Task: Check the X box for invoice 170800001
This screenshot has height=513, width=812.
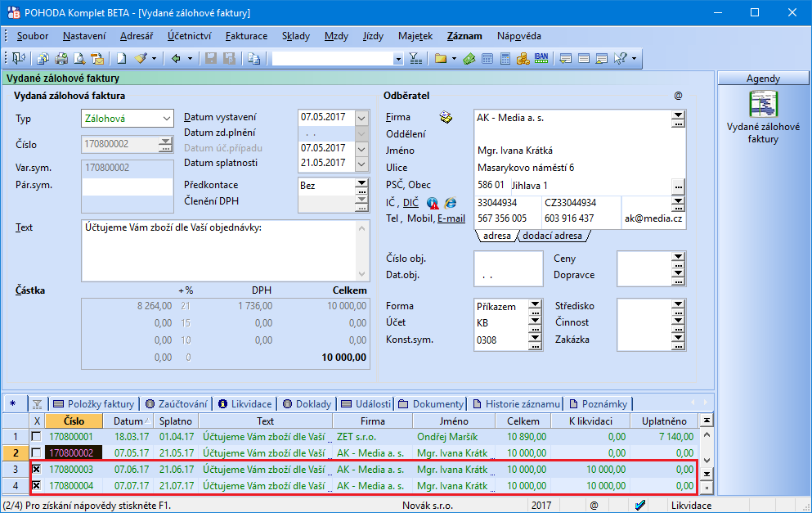Action: click(x=36, y=437)
